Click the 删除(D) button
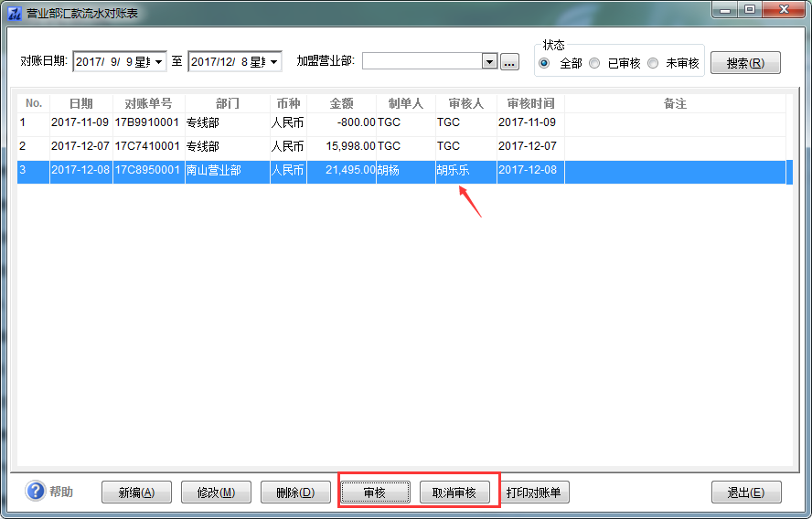Image resolution: width=812 pixels, height=519 pixels. pos(295,493)
